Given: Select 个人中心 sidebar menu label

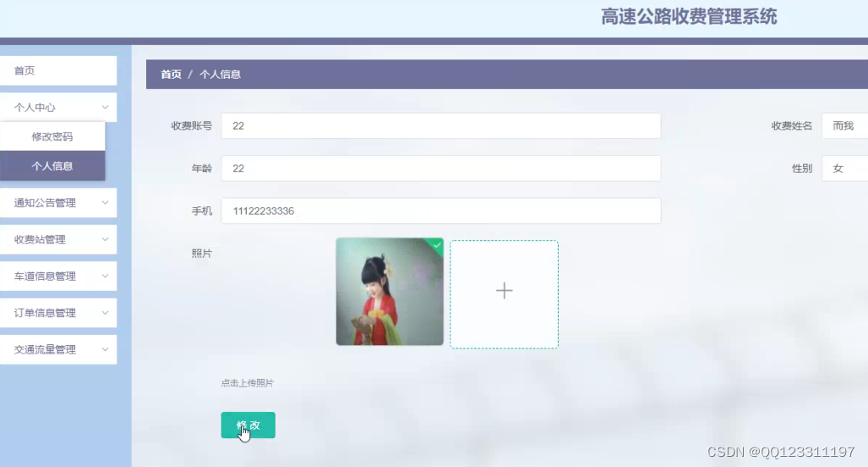Looking at the screenshot, I should (35, 107).
